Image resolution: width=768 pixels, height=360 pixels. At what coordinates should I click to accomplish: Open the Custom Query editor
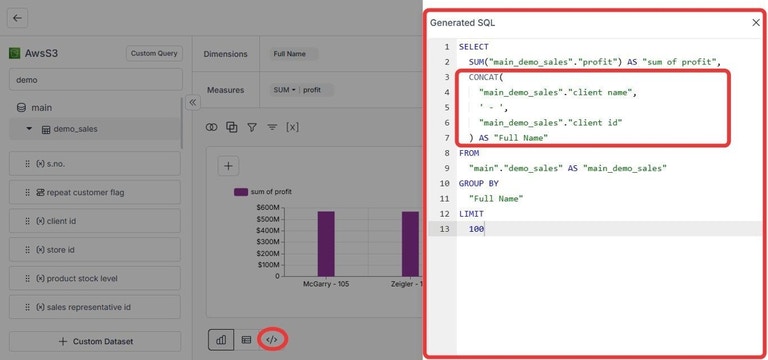(154, 53)
